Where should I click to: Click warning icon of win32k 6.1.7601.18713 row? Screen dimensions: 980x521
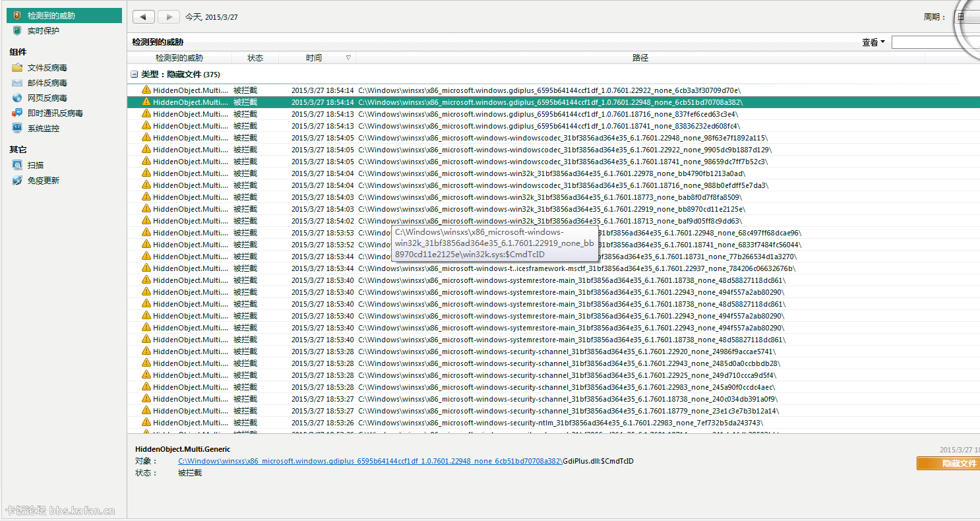tap(146, 220)
